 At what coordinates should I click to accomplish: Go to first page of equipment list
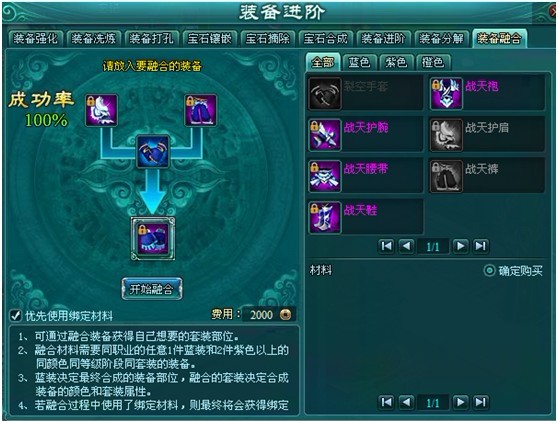click(386, 246)
